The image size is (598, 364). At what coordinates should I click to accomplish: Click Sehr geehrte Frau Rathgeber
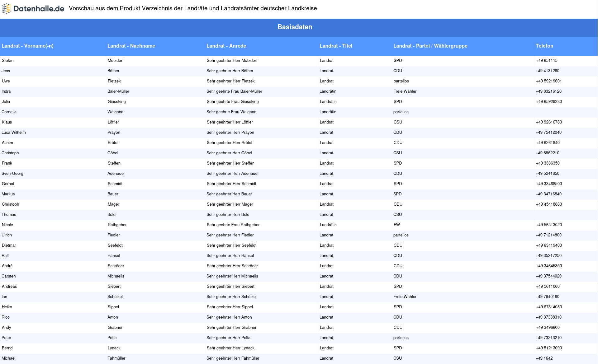(x=233, y=225)
